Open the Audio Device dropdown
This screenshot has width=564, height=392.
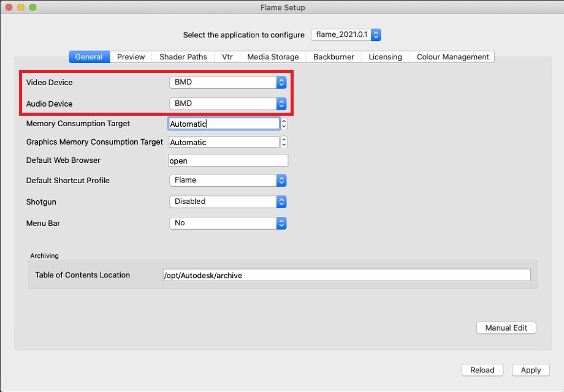click(x=227, y=104)
